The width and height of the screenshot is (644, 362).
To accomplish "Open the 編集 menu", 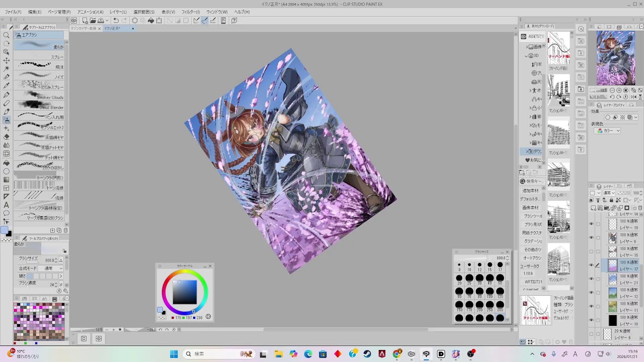I will click(35, 12).
